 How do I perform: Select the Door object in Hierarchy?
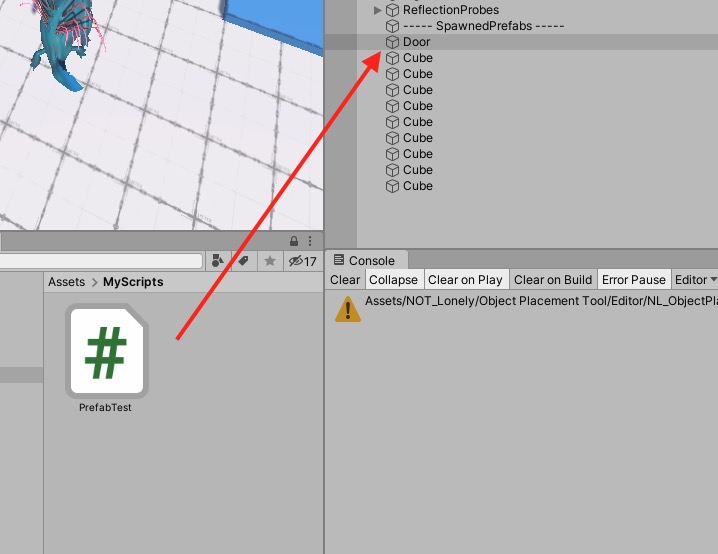[417, 42]
